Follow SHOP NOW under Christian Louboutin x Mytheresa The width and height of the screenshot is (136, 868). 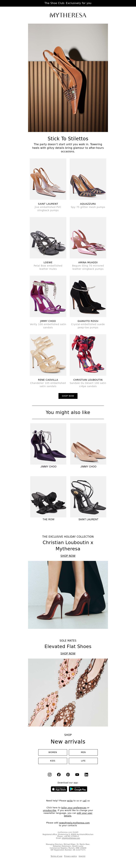coord(68,556)
